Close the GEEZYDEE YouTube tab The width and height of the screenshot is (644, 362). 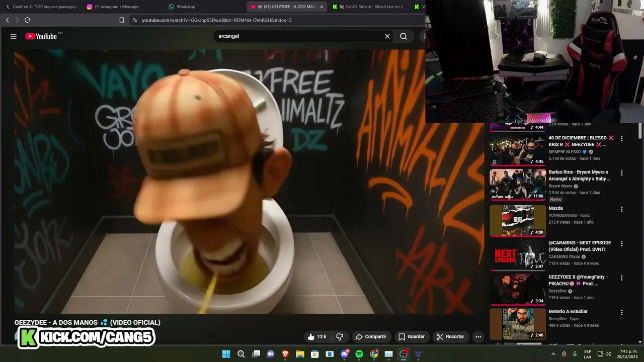pyautogui.click(x=321, y=7)
